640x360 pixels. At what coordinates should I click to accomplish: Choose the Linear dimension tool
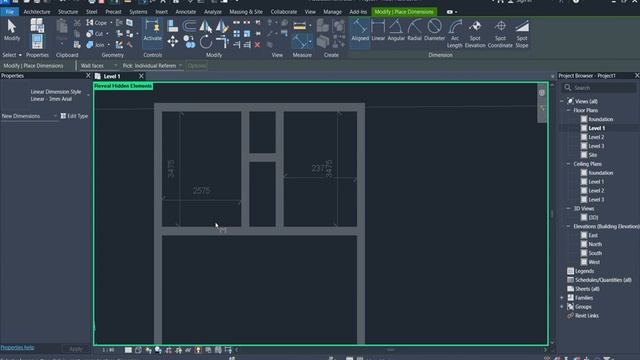(378, 30)
